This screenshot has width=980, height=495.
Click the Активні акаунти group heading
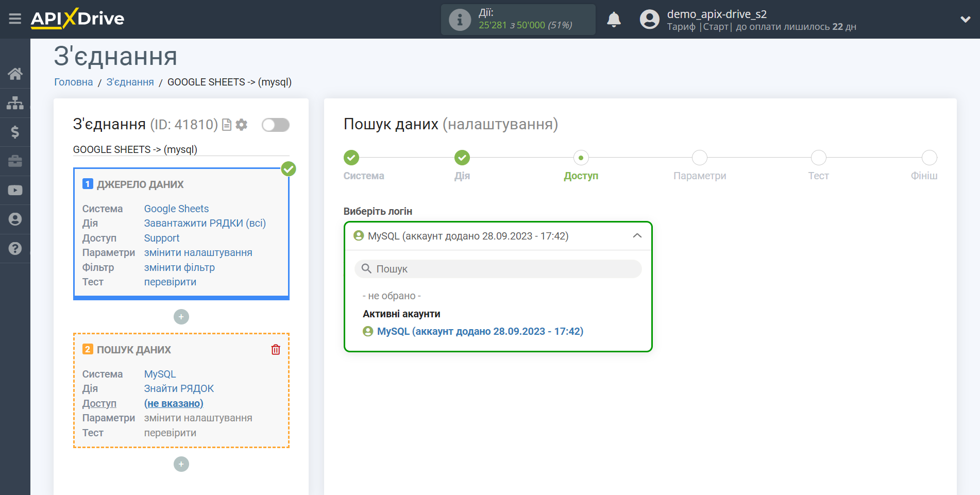(x=401, y=314)
